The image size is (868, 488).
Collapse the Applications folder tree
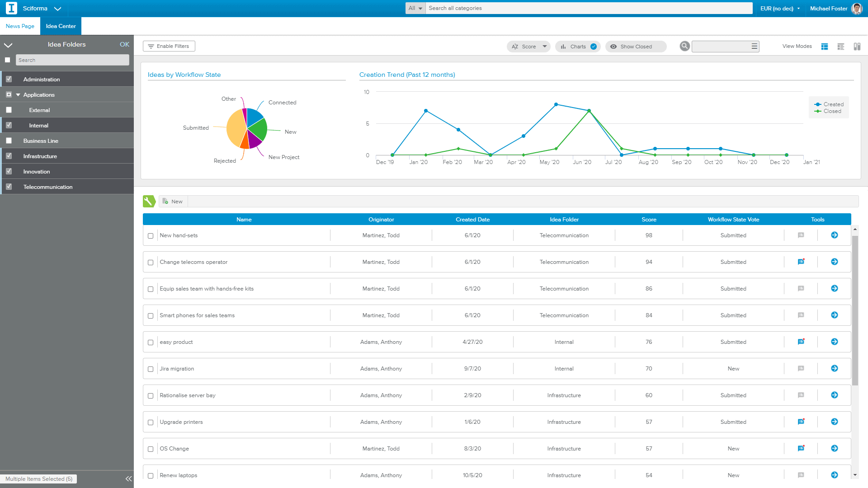tap(18, 95)
